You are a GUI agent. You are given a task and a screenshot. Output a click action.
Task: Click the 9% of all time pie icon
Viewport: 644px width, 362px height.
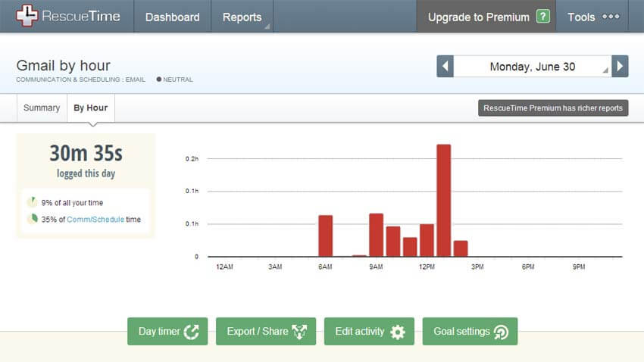[32, 202]
